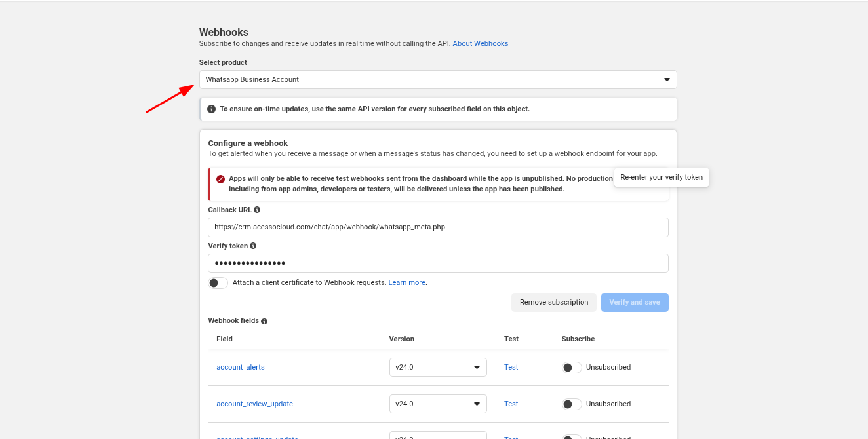Click the account_alerts field link

click(241, 368)
